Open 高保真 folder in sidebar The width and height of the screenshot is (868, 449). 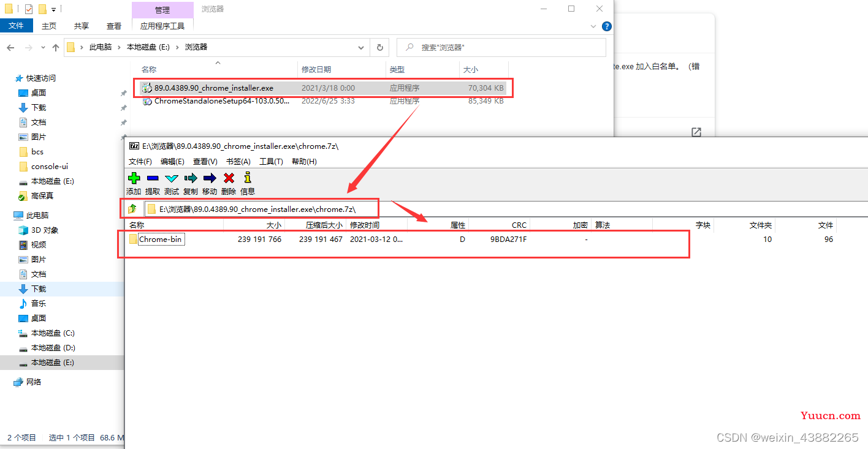(x=36, y=196)
